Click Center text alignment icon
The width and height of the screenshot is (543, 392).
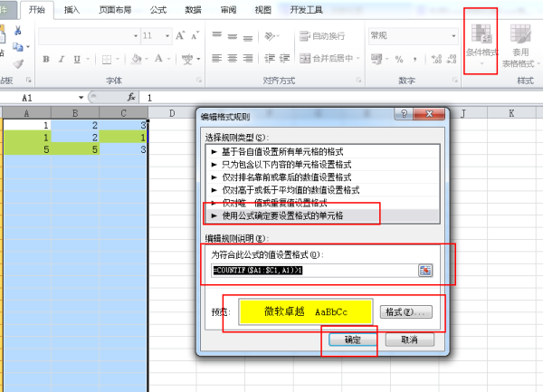(232, 58)
